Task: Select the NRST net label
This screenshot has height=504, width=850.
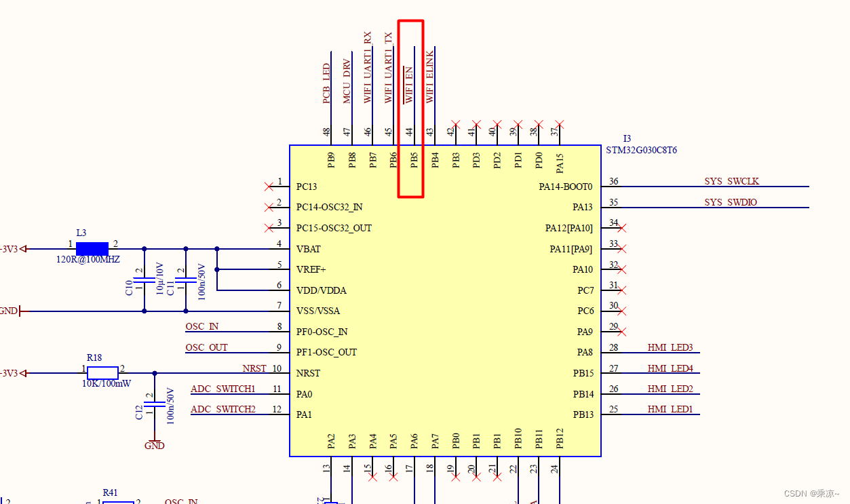Action: (x=255, y=368)
